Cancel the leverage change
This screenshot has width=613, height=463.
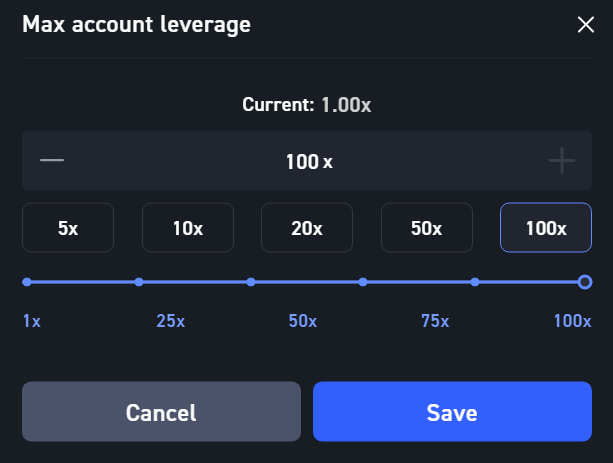(161, 412)
